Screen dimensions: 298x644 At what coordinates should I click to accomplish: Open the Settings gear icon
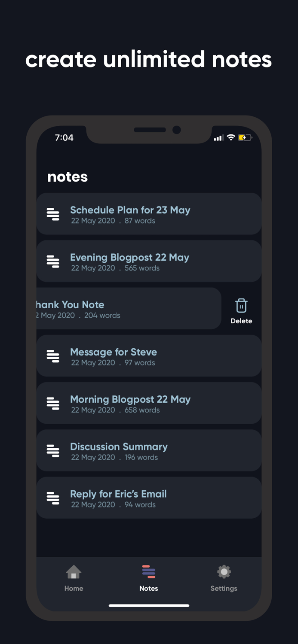[x=224, y=572]
